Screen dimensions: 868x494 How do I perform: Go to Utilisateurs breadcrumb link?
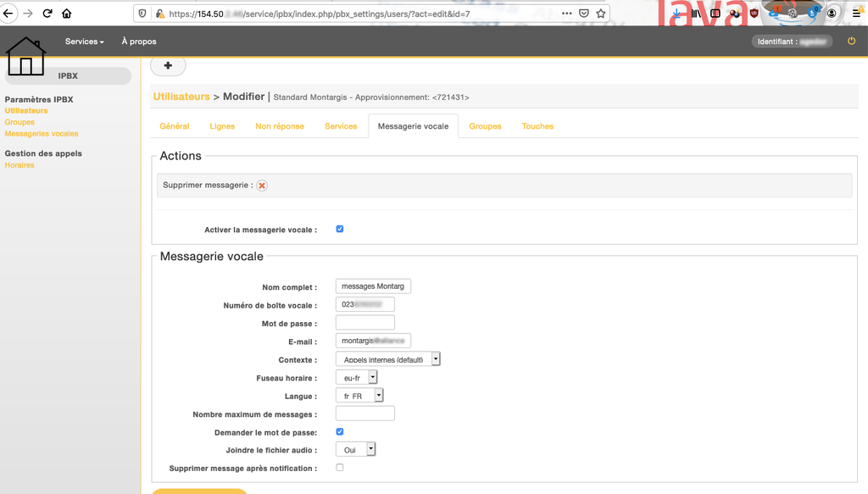pyautogui.click(x=181, y=97)
